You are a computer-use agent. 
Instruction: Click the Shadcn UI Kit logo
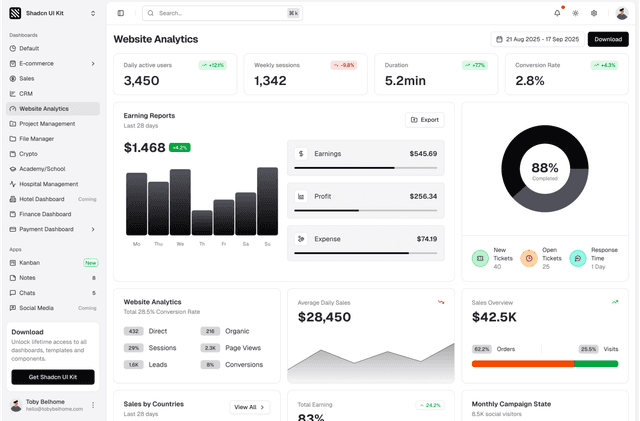point(15,13)
